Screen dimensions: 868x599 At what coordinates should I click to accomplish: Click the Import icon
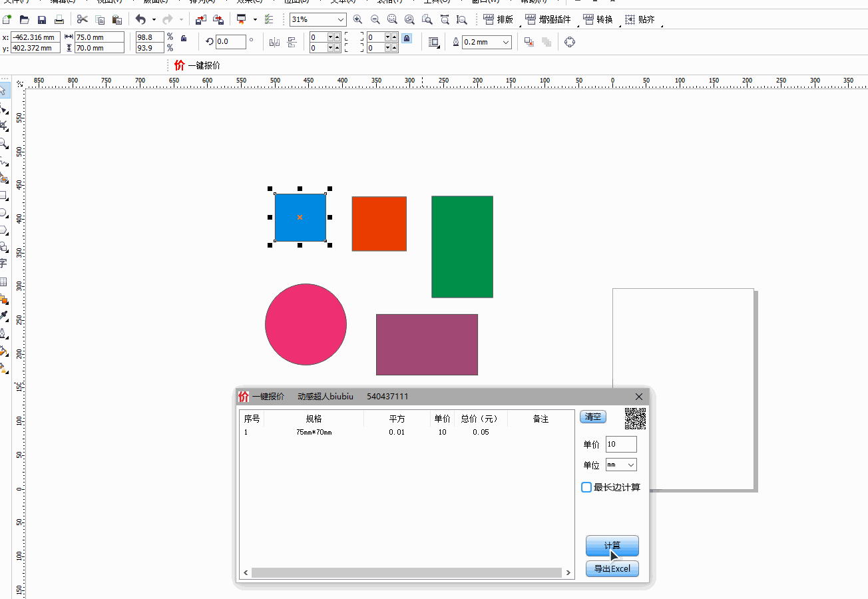tap(200, 20)
